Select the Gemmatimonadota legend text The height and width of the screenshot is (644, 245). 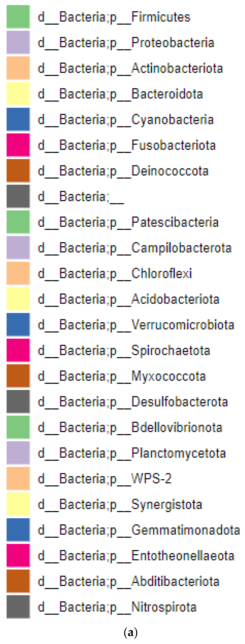coord(139,530)
